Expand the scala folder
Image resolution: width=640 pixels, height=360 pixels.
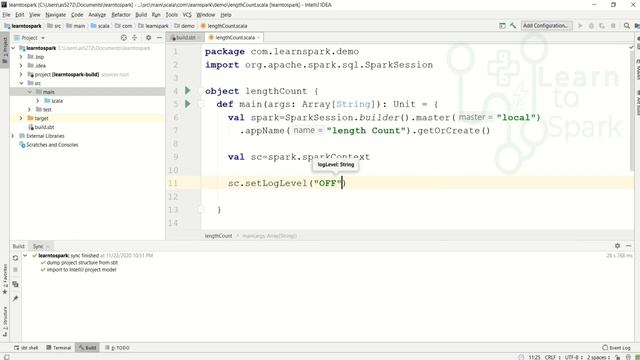coord(38,101)
